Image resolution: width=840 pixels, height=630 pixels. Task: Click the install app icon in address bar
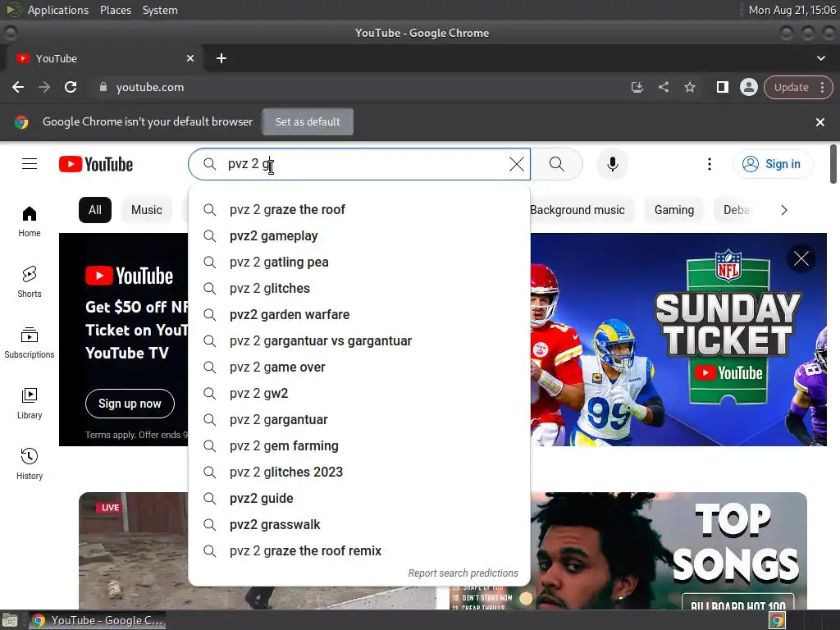tap(637, 87)
